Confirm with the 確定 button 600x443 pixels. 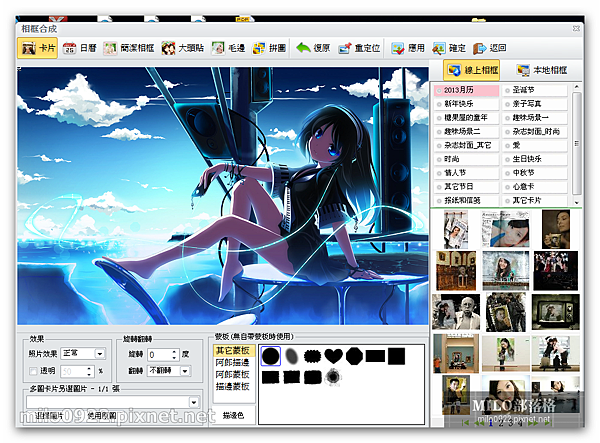pyautogui.click(x=449, y=48)
